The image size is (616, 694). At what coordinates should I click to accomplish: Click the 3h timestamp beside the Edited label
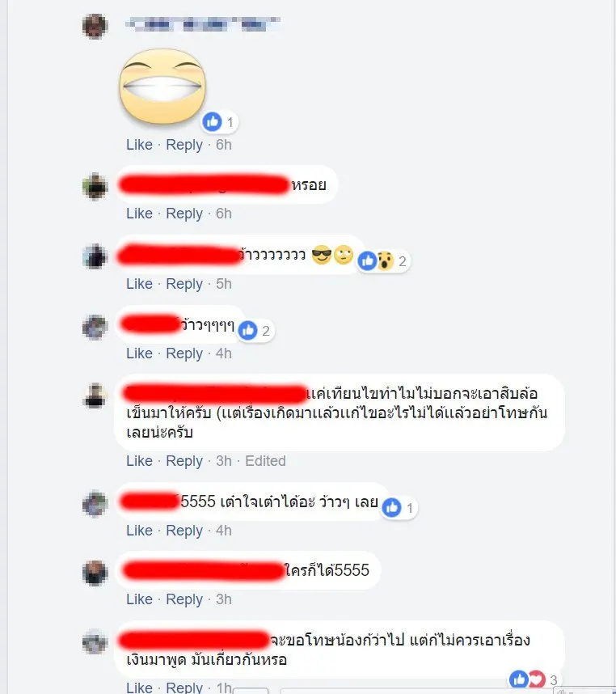click(x=224, y=461)
